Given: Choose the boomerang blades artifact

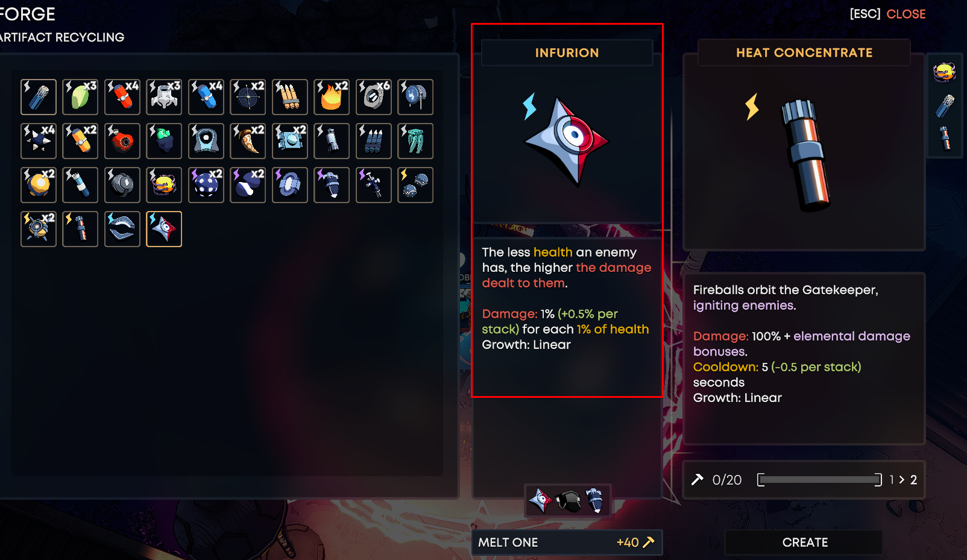Looking at the screenshot, I should point(122,229).
